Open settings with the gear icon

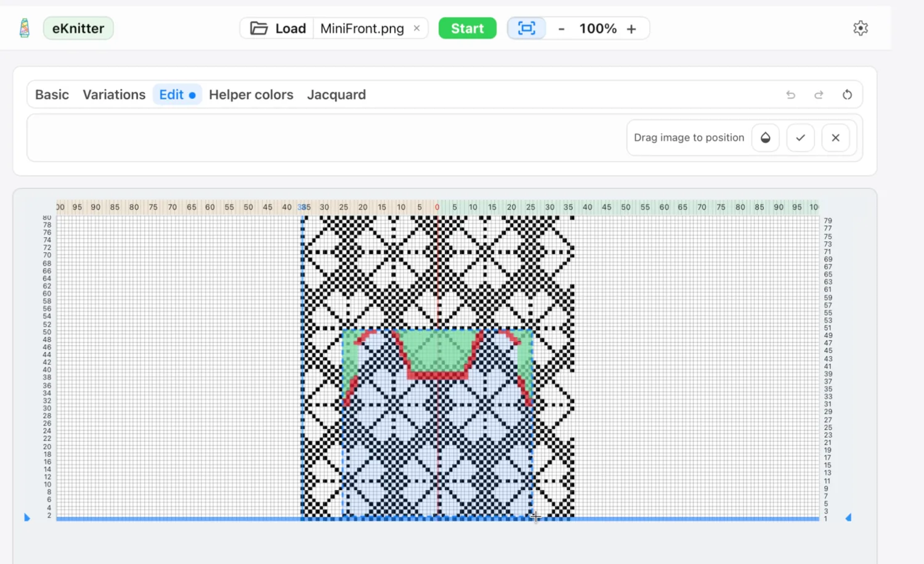[861, 28]
